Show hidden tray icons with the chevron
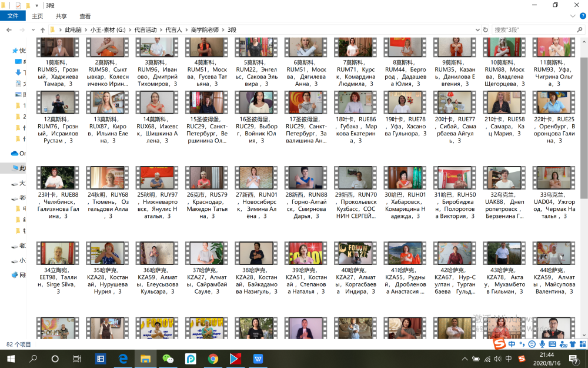This screenshot has height=368, width=588. click(465, 359)
